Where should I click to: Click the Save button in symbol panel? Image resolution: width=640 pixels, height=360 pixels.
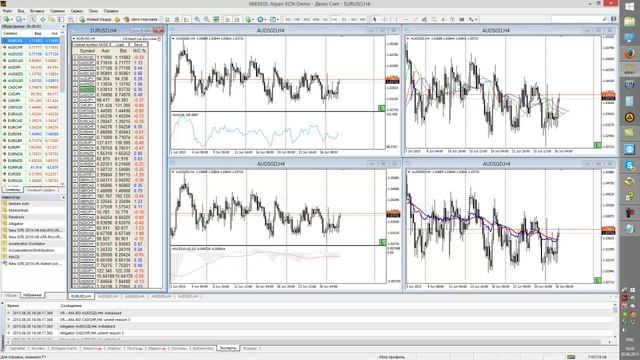pyautogui.click(x=138, y=44)
